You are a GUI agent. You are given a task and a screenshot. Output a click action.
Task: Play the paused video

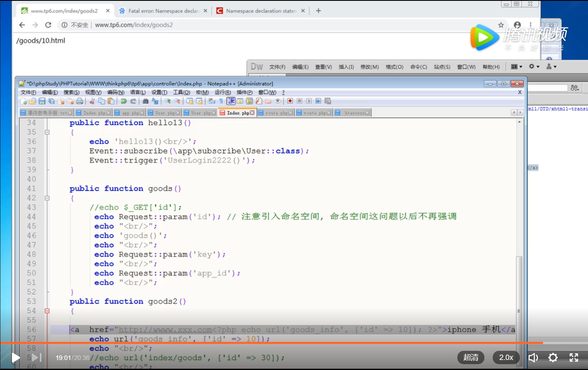pos(15,357)
